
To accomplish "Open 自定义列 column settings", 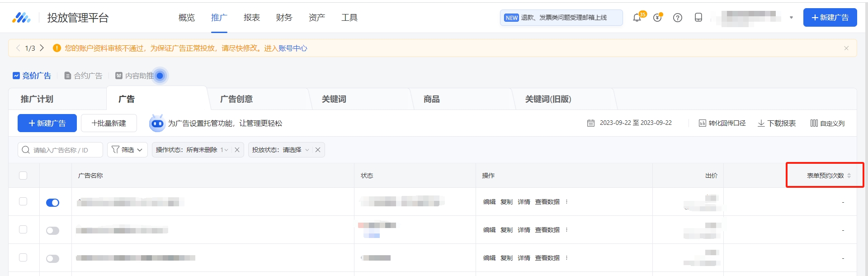I will coord(827,123).
